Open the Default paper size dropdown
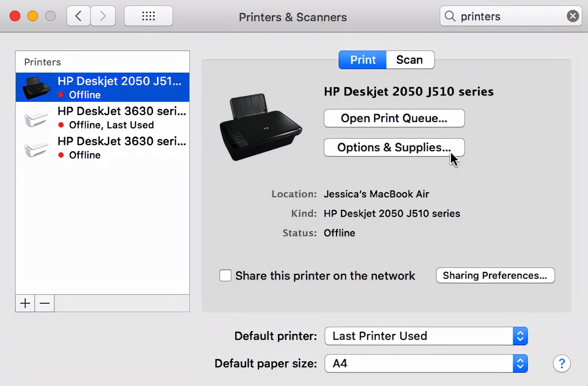The image size is (588, 386). click(x=426, y=364)
